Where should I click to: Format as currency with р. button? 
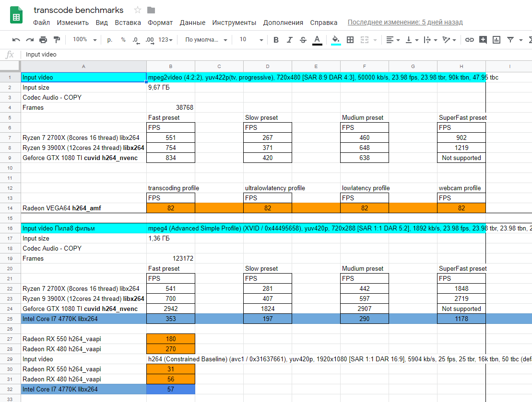click(109, 40)
